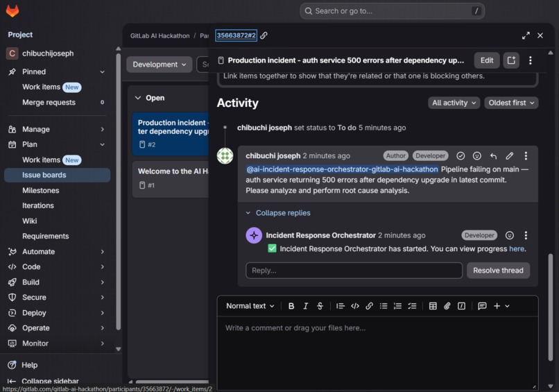Click the Write a comment text area
The image size is (559, 392).
tap(377, 353)
